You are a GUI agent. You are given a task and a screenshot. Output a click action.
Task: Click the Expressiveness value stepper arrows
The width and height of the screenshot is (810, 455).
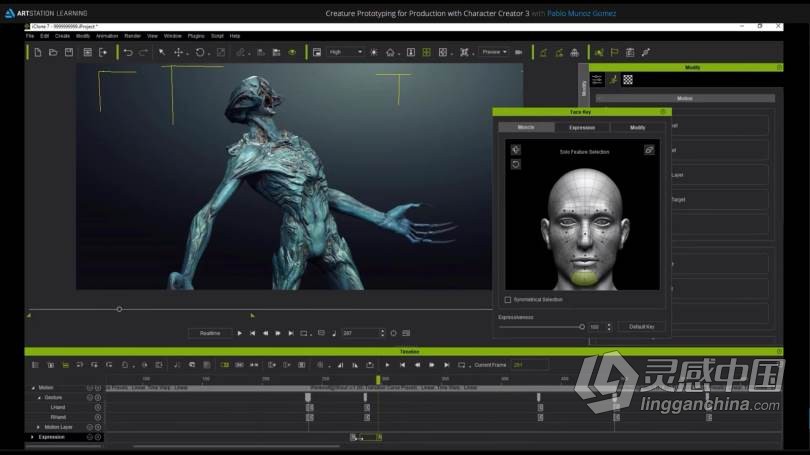[x=609, y=327]
